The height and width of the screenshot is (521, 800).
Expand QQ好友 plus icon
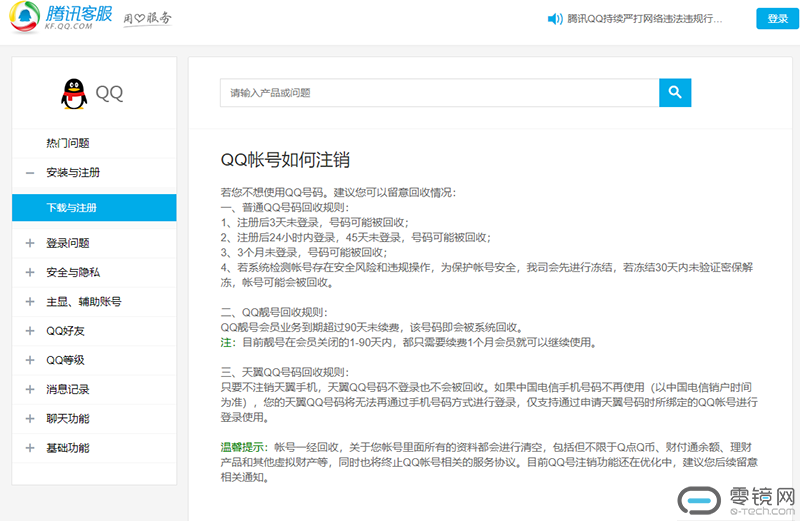(x=30, y=331)
